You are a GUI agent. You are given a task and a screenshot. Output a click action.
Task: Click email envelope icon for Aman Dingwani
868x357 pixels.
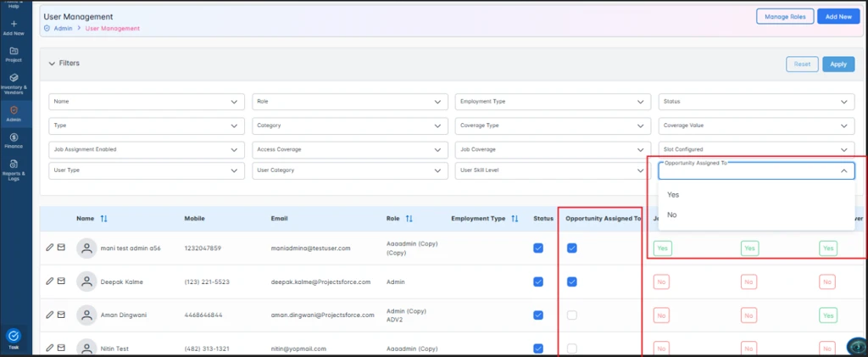(x=61, y=315)
